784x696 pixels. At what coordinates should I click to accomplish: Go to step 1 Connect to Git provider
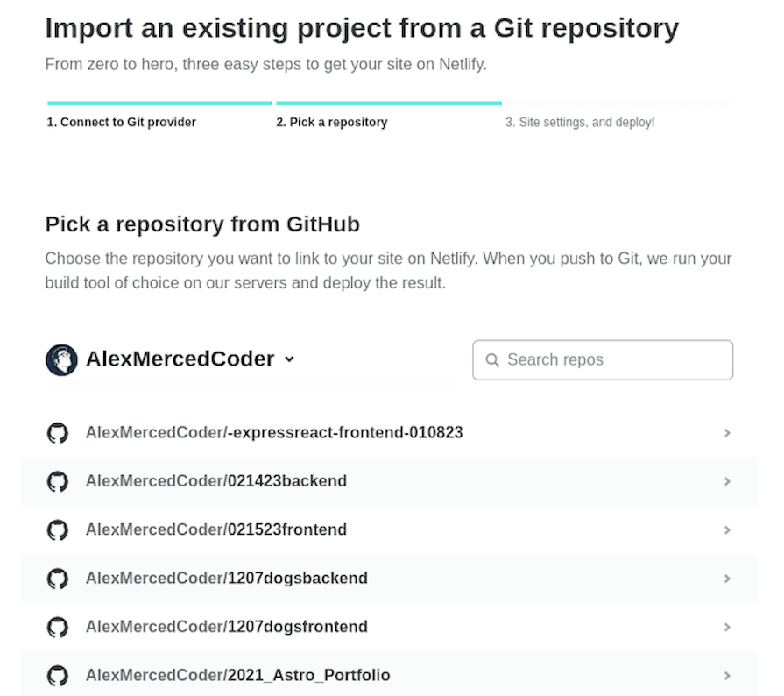122,123
